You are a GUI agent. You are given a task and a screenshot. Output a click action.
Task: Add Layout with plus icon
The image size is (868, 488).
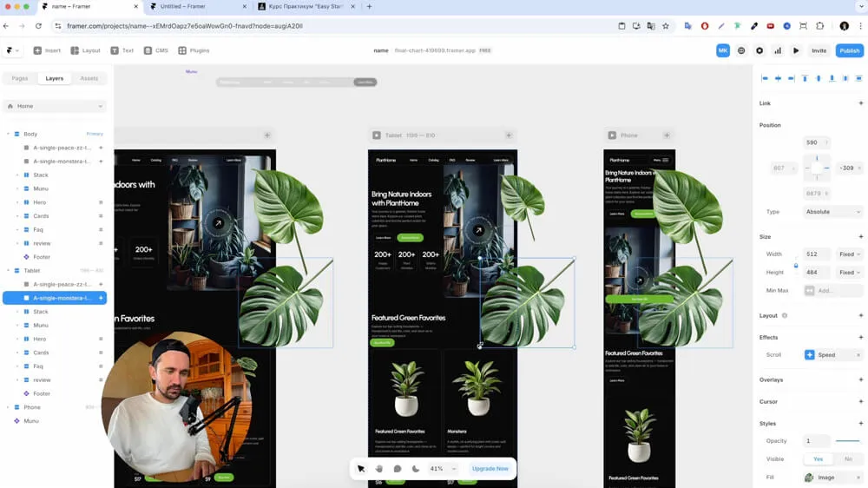point(860,316)
